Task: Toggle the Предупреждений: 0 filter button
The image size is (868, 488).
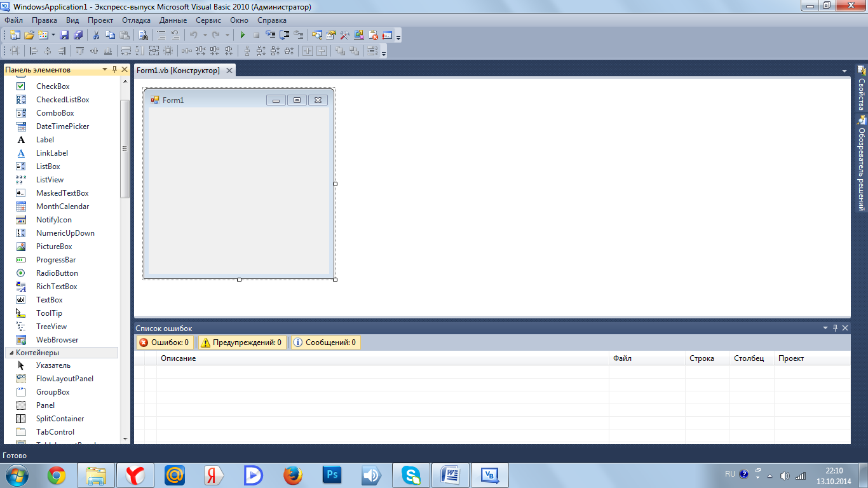Action: pos(241,342)
